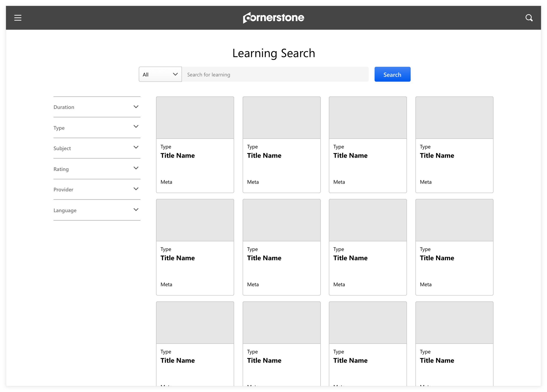Open second card thumbnail in third row
Viewport: 547px width, 392px height.
click(x=281, y=323)
